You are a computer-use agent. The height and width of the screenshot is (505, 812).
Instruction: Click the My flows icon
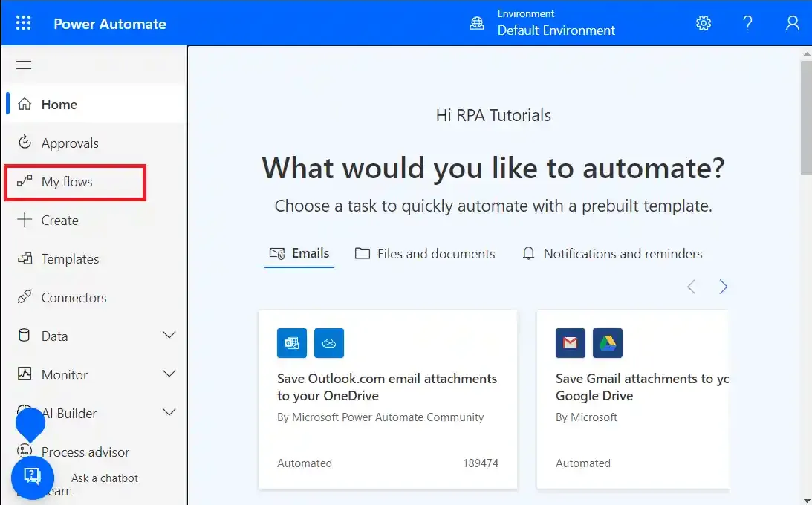coord(25,181)
